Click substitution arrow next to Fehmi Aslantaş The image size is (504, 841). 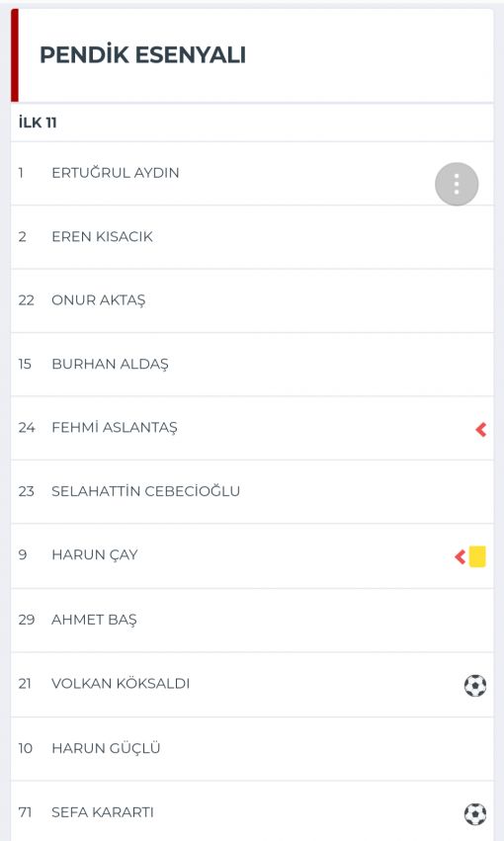481,429
